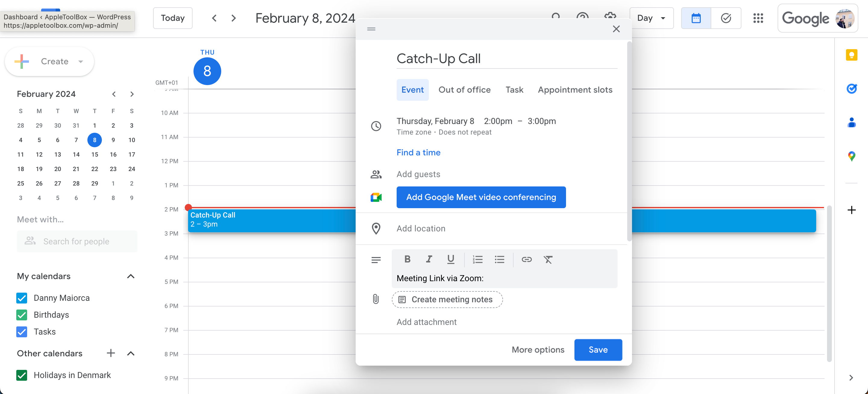Disable the Holidays in Denmark calendar

point(22,375)
